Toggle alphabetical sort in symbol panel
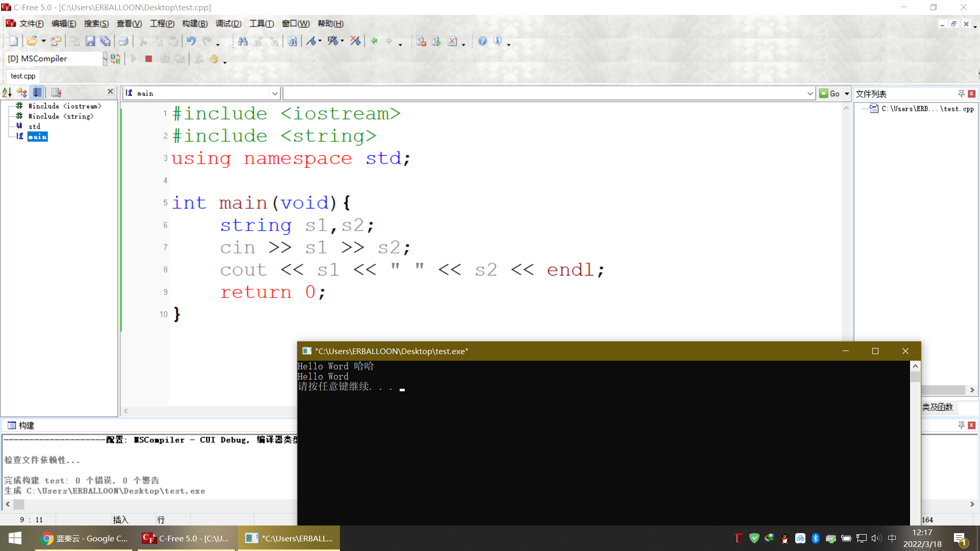Viewport: 980px width, 551px height. pos(7,92)
